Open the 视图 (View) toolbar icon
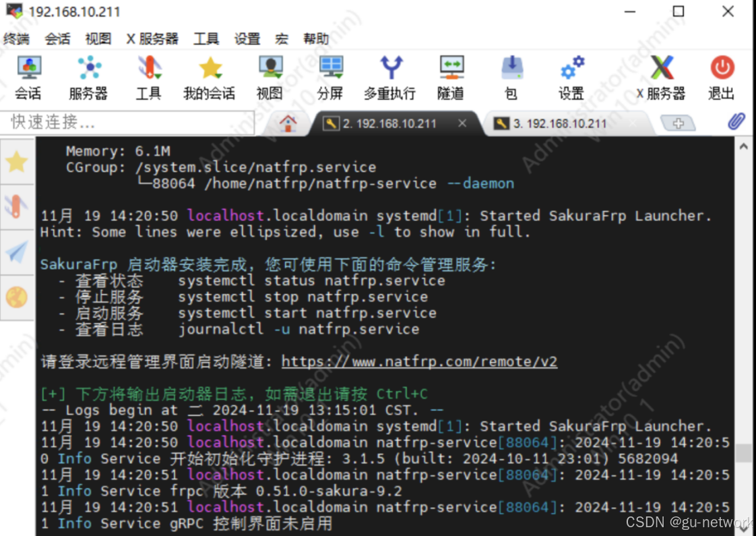756x536 pixels. coord(270,78)
